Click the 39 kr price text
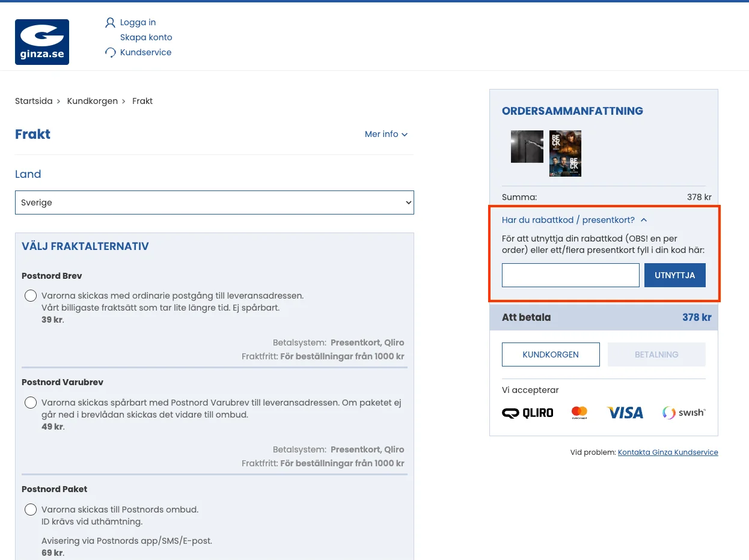The image size is (749, 560). tap(52, 320)
